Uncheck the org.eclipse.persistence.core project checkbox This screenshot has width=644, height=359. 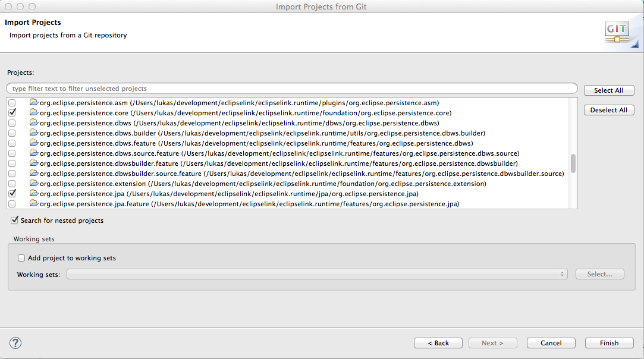click(x=12, y=112)
